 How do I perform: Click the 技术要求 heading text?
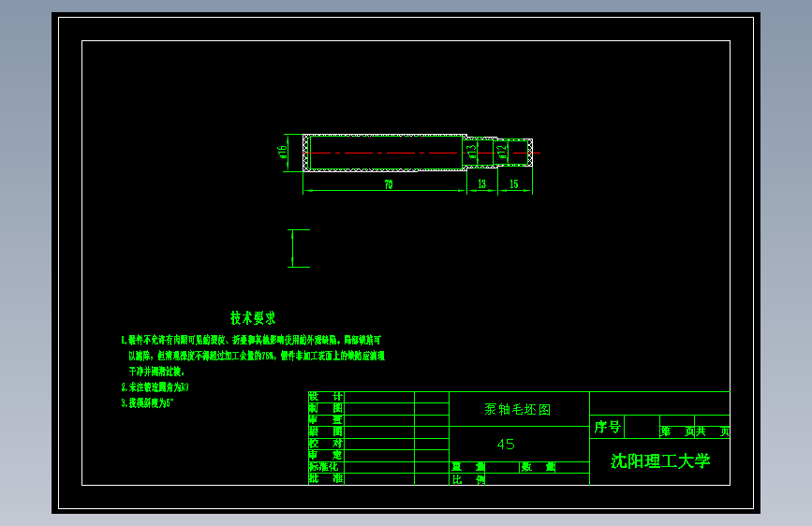coord(253,318)
